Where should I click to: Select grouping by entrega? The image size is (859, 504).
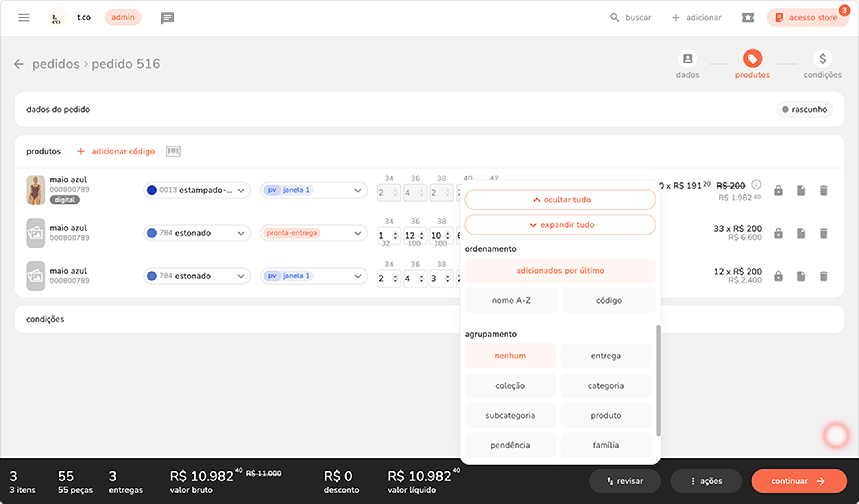tap(606, 356)
